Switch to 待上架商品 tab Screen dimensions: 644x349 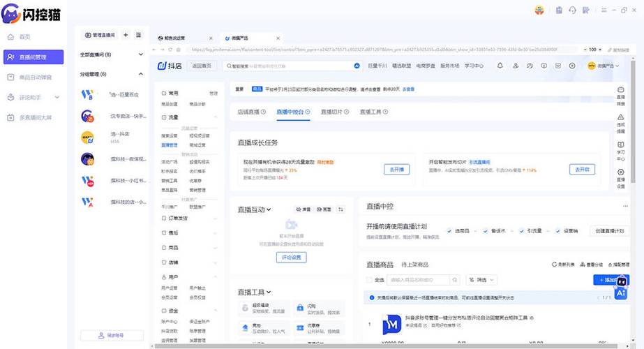click(x=414, y=265)
